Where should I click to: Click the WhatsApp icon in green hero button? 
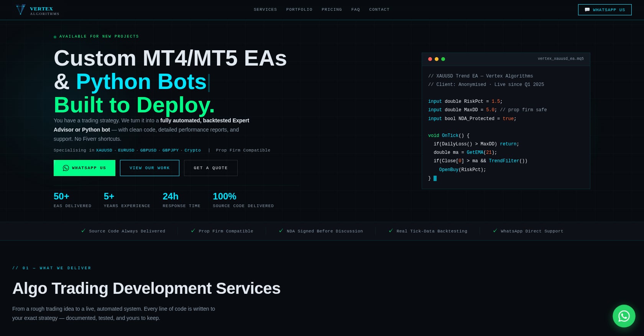pos(66,168)
